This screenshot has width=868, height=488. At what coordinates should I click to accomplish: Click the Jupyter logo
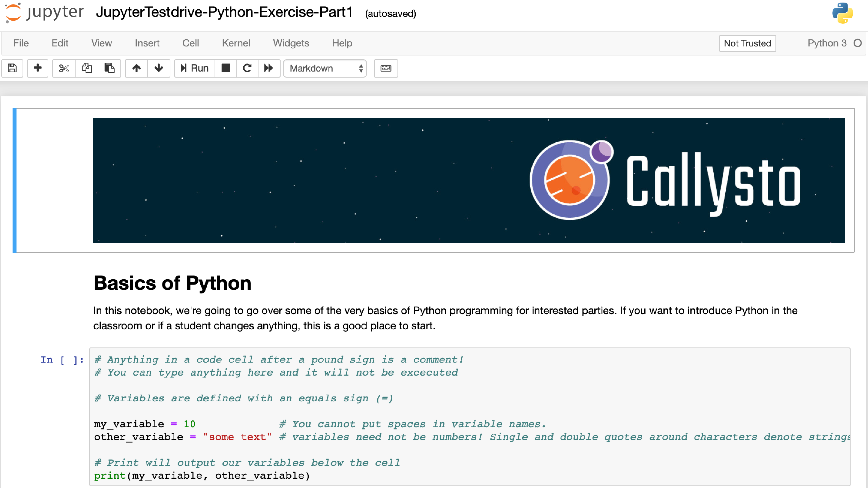click(44, 13)
